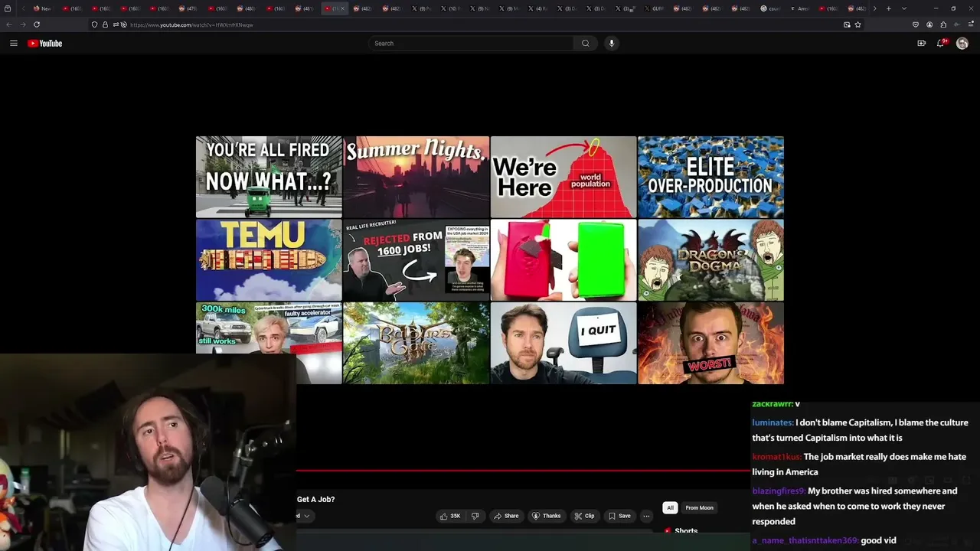The width and height of the screenshot is (980, 551).
Task: Open the Create video button
Action: (x=921, y=44)
